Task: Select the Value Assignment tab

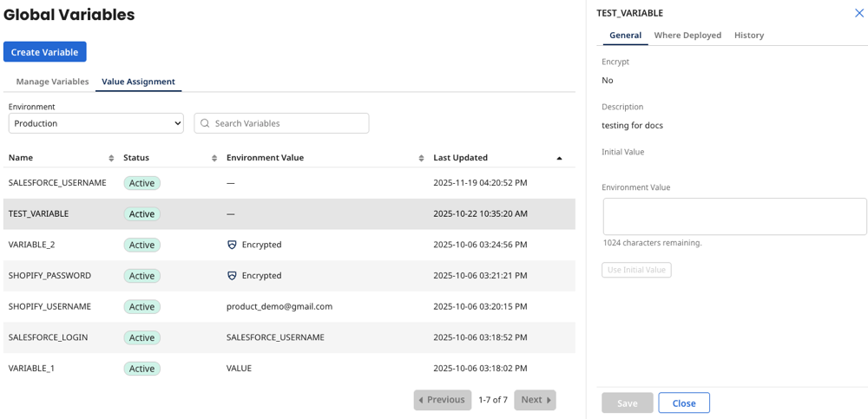Action: [x=138, y=82]
